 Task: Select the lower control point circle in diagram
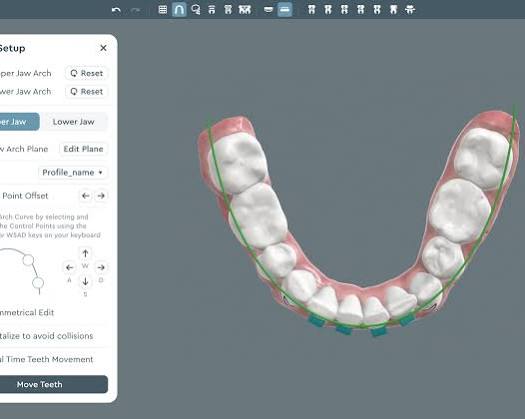click(x=38, y=283)
